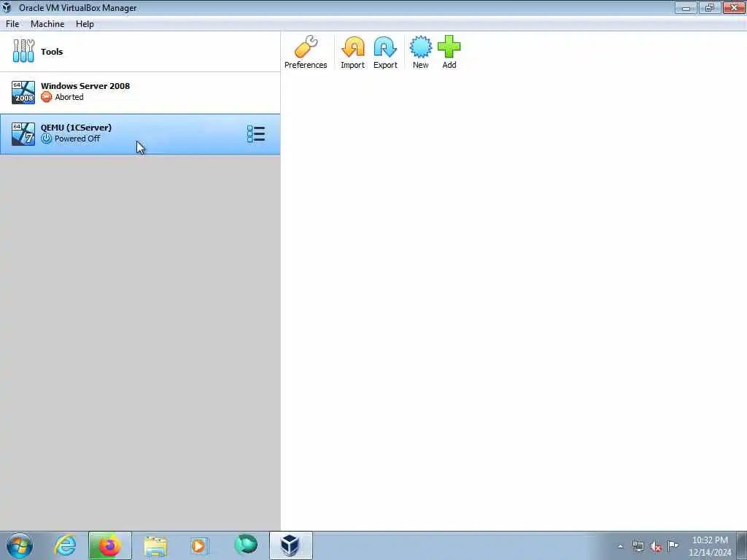Click the Export appliance icon
The width and height of the screenshot is (747, 560).
click(x=385, y=52)
